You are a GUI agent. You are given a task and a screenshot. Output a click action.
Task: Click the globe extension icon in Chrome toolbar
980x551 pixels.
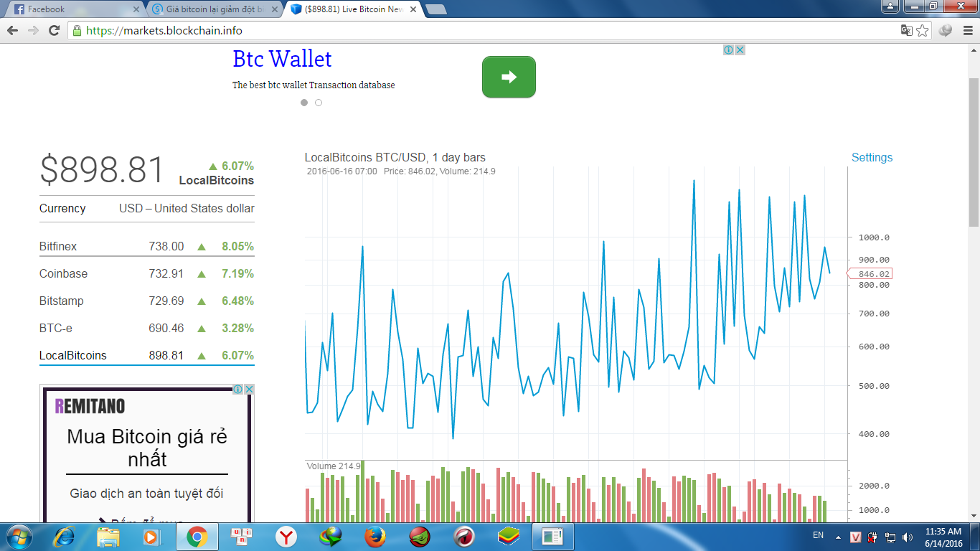[945, 31]
